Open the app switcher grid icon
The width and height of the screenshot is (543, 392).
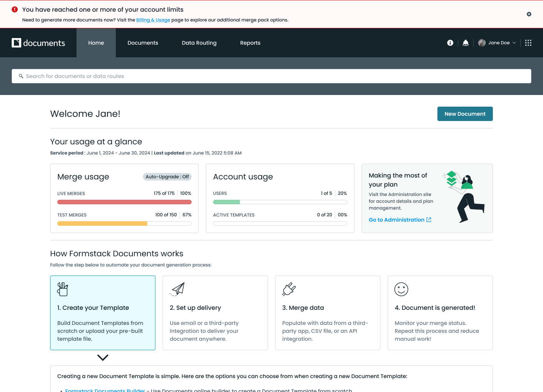point(528,43)
